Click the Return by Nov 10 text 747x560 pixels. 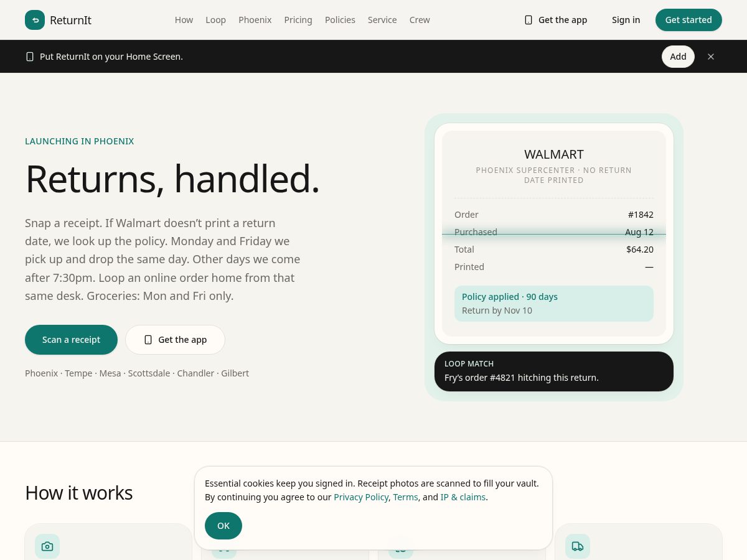[497, 310]
